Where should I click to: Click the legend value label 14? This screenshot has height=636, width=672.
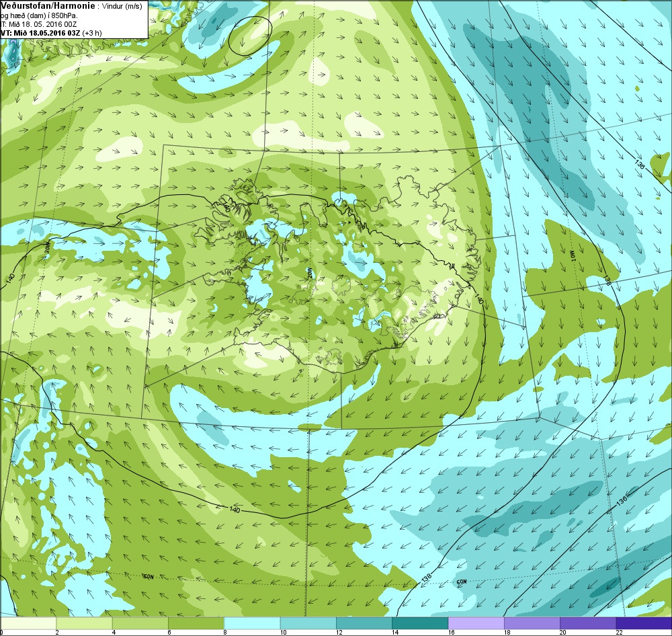[x=395, y=632]
